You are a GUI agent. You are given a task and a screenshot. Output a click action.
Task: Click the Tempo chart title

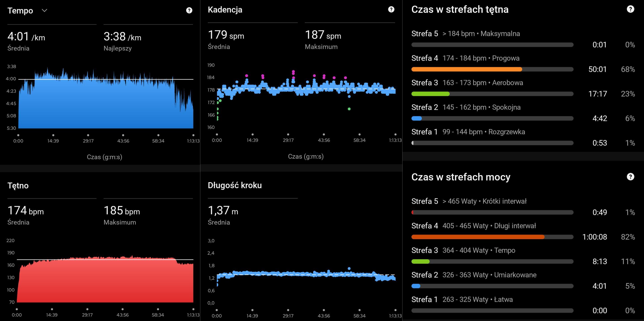pyautogui.click(x=20, y=10)
